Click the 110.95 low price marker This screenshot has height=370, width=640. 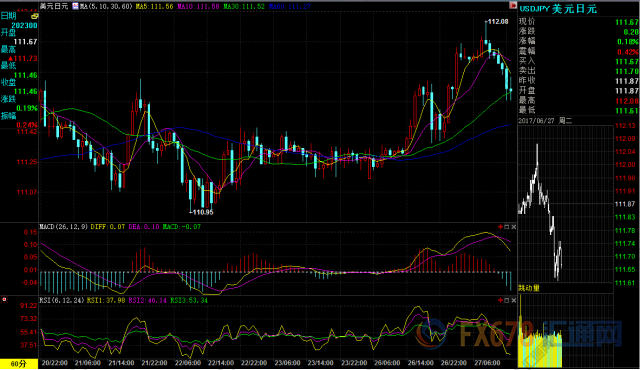203,212
